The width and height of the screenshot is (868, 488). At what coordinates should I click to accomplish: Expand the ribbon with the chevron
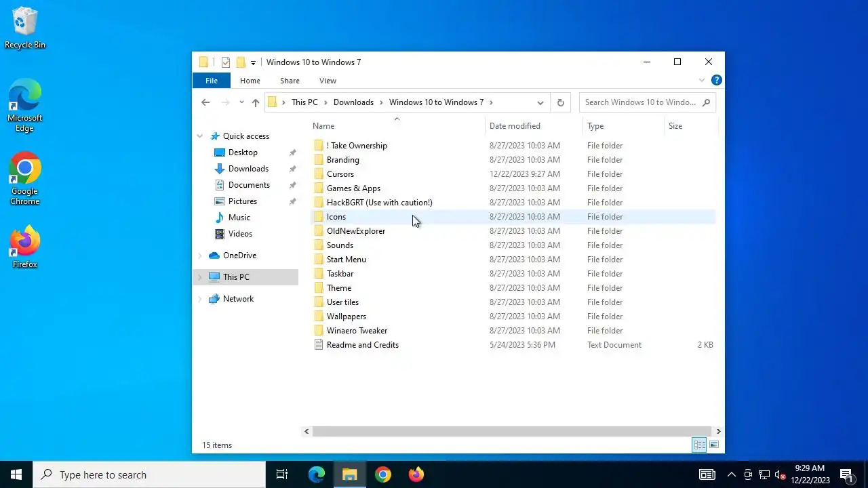point(702,81)
